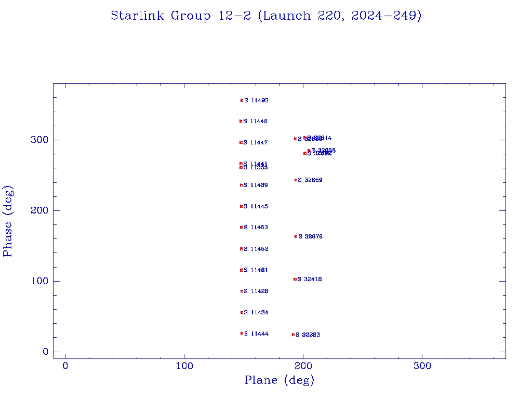Select the S 32418 data label

click(x=310, y=279)
